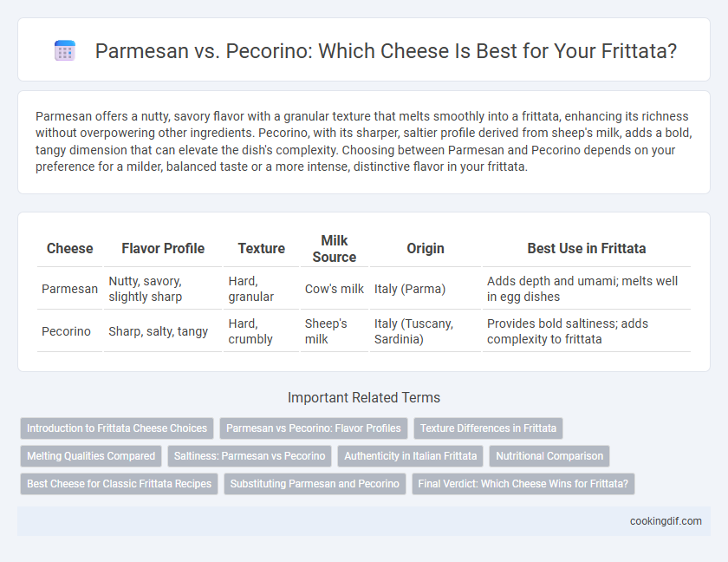Select the Origin column header
This screenshot has height=562, width=728.
[426, 249]
